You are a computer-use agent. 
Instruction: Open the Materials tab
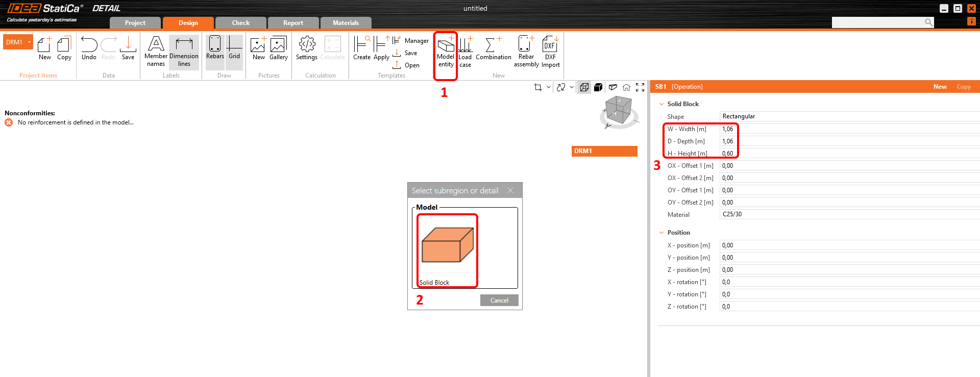pyautogui.click(x=346, y=23)
